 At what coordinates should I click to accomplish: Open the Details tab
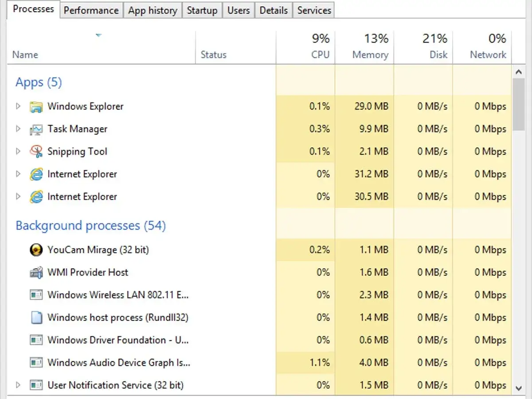[x=274, y=11]
